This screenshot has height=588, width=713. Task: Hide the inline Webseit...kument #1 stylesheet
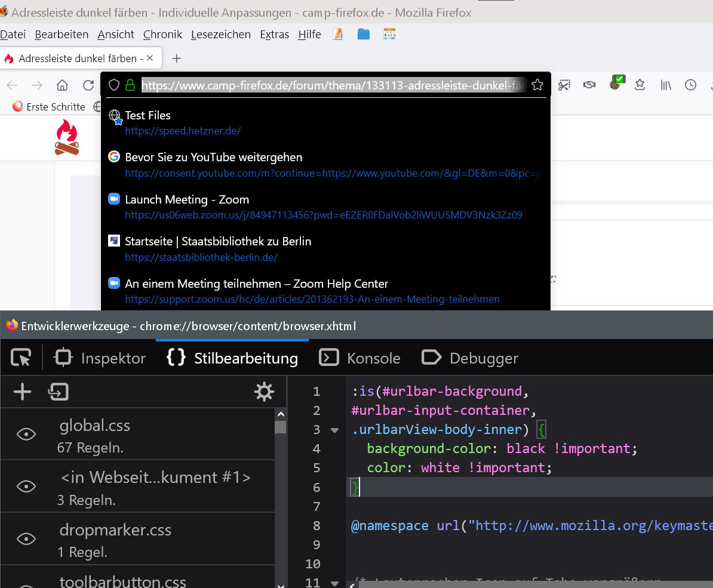(26, 487)
